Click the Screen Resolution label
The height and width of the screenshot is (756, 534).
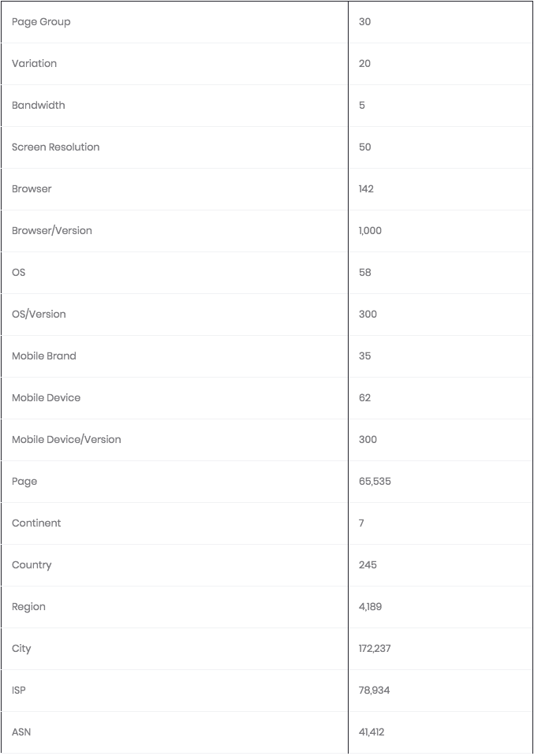point(55,147)
